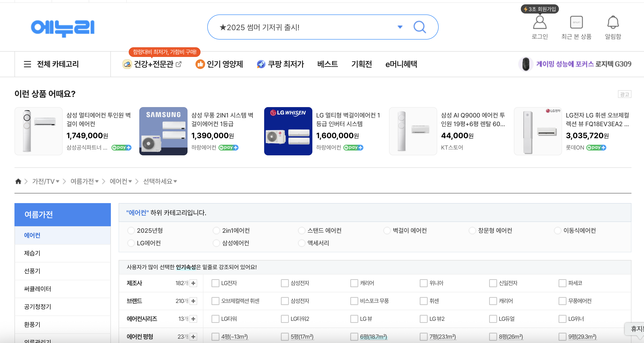Expand 브랜드 filter with plus icon
Image resolution: width=644 pixels, height=343 pixels.
(193, 301)
